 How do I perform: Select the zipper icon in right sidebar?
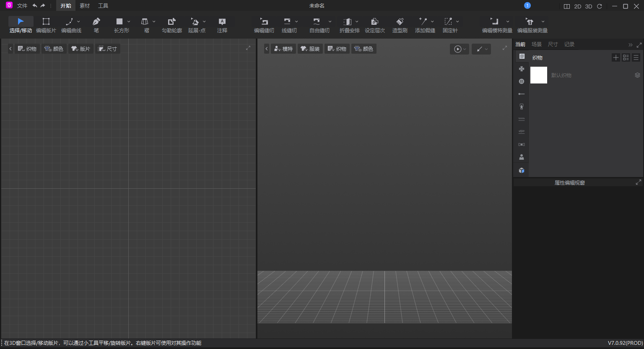pyautogui.click(x=521, y=106)
